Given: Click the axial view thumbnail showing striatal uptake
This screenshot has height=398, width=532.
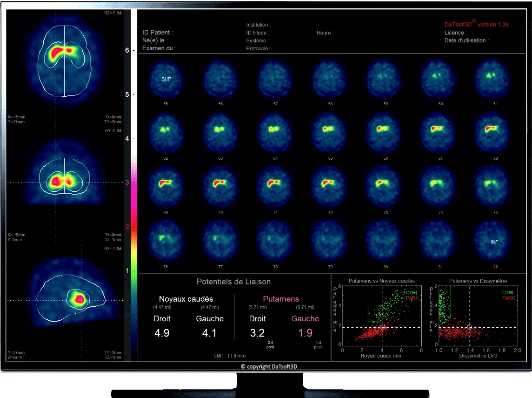Looking at the screenshot, I should pos(65,61).
